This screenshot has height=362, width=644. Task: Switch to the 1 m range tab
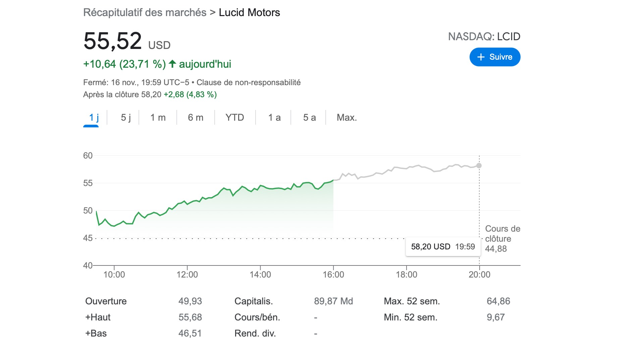pos(158,118)
